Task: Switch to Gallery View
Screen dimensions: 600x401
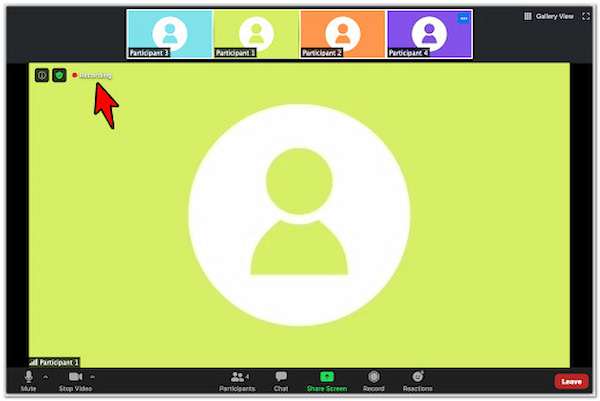Action: tap(549, 16)
